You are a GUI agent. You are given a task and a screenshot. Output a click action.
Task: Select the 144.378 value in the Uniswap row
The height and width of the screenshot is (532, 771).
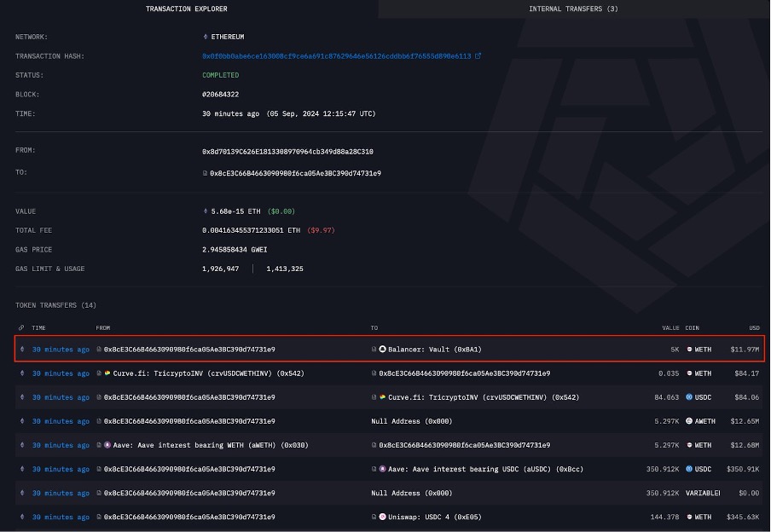664,518
